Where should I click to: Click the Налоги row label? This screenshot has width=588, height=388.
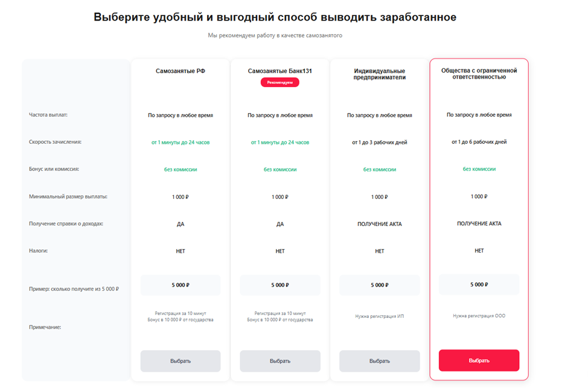(38, 250)
